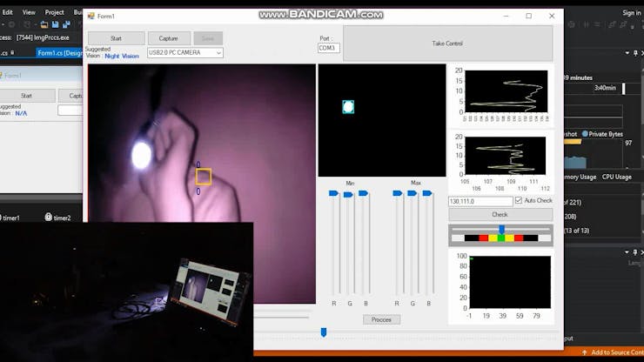Click the Night Vision suggested vision label
Screen dimensions: 644x362
click(122, 56)
